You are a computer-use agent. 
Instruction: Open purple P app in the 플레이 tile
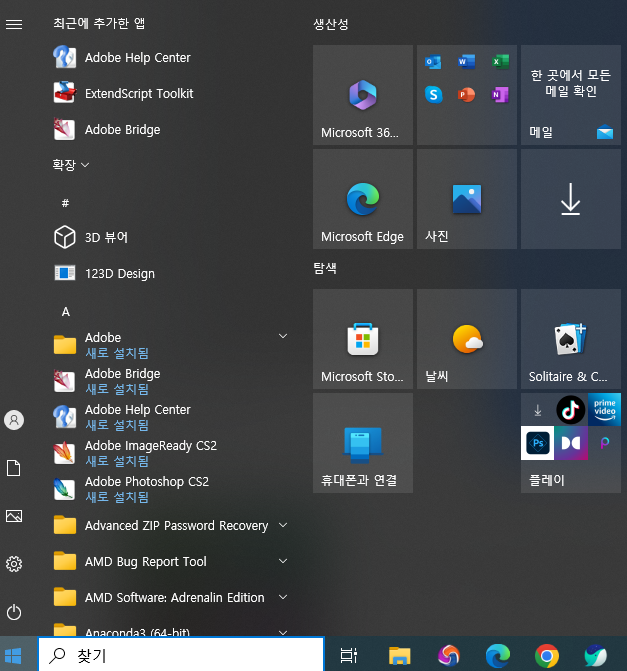coord(604,443)
